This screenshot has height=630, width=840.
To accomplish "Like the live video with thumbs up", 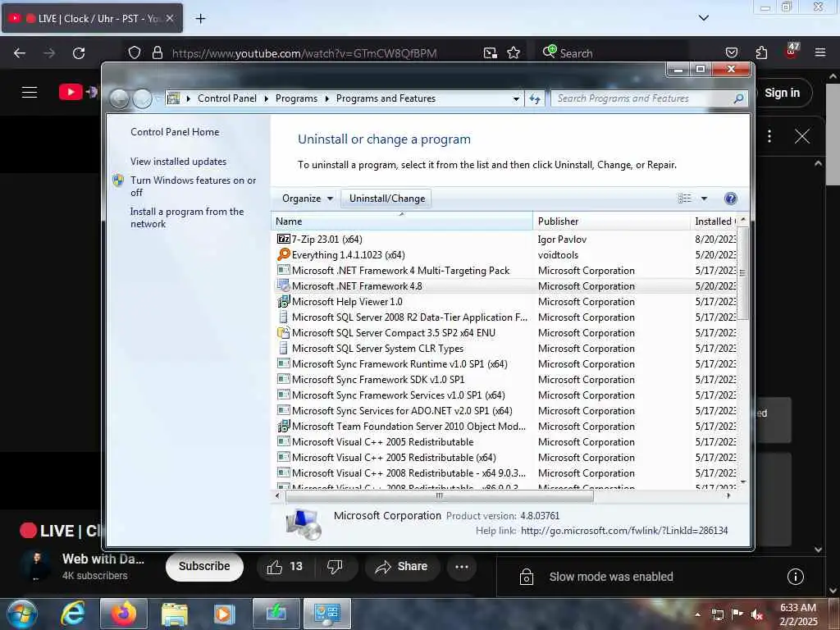I will [x=285, y=567].
